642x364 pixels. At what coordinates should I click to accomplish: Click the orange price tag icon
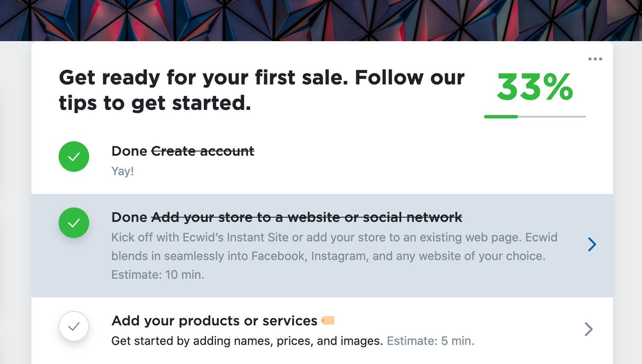click(328, 320)
